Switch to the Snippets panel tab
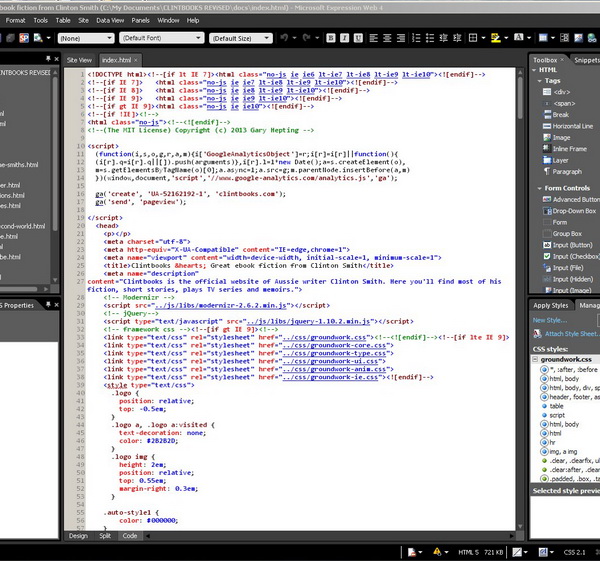The image size is (600, 561). coord(587,60)
